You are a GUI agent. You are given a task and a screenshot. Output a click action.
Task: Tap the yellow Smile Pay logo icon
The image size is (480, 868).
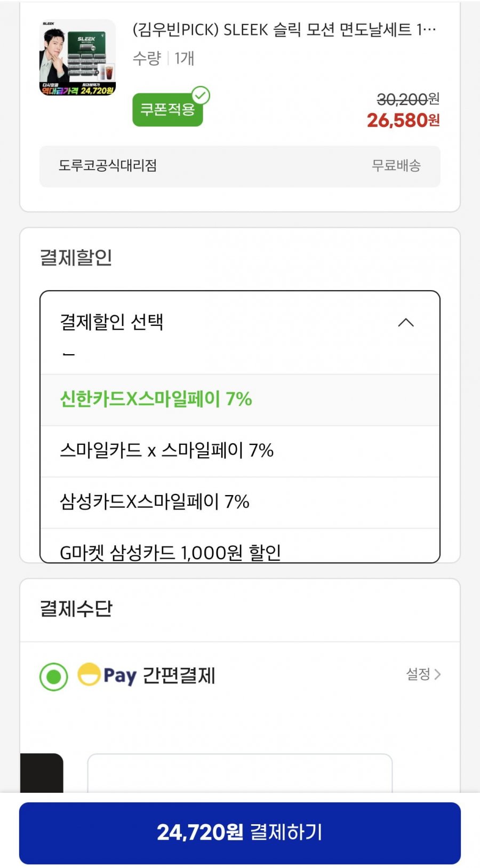89,674
